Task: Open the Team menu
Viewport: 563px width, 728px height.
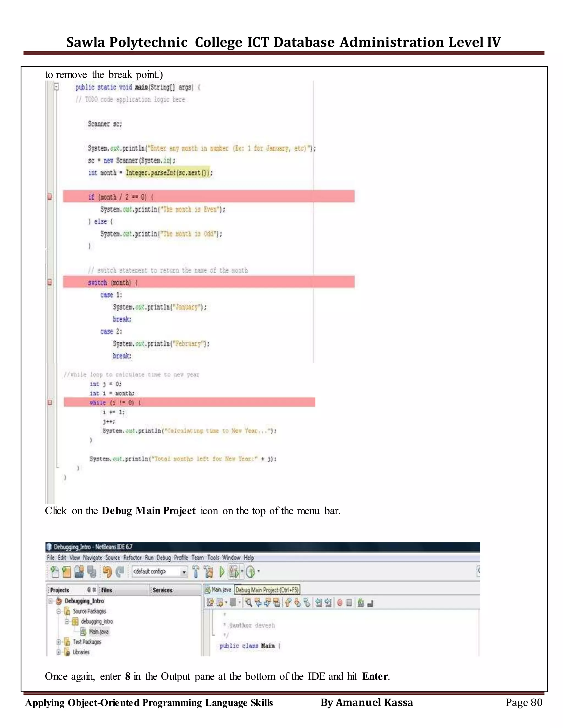Action: pyautogui.click(x=197, y=558)
